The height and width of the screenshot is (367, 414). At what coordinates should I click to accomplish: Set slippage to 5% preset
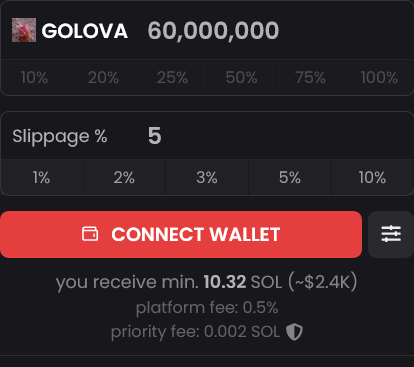click(290, 177)
